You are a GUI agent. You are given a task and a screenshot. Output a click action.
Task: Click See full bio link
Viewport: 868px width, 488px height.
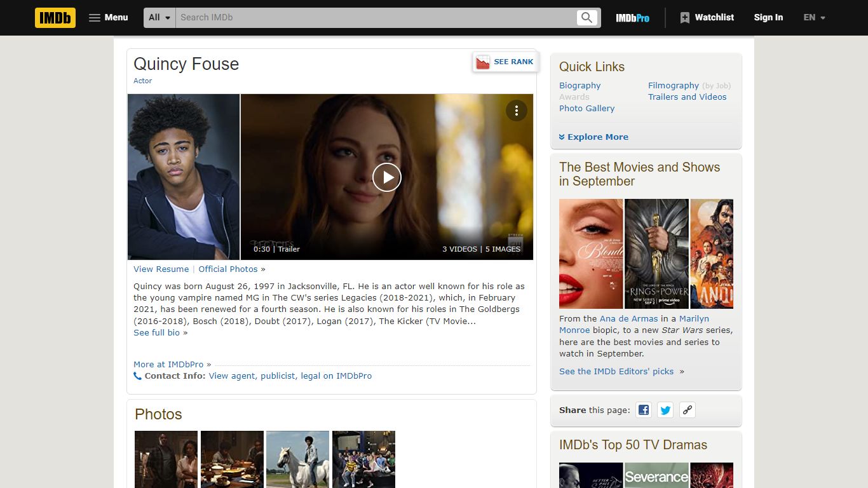[x=157, y=332]
